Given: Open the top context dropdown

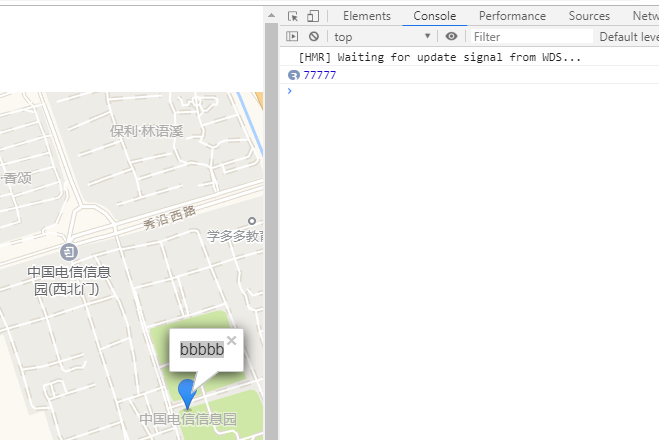Looking at the screenshot, I should [x=382, y=37].
